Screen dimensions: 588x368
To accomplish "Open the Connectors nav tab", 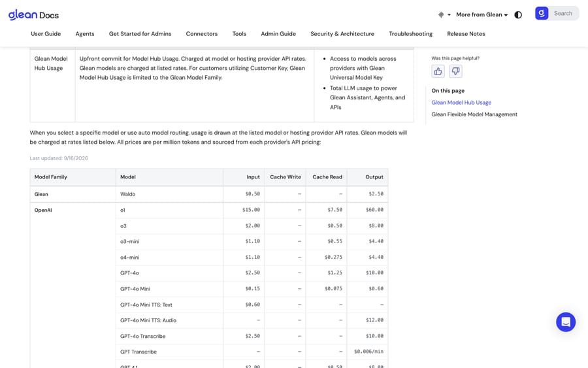I will point(202,34).
